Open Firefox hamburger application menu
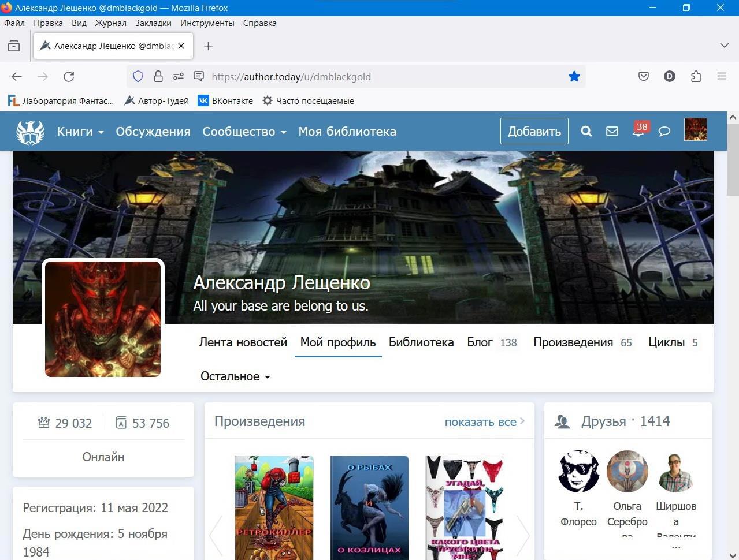 click(x=721, y=76)
